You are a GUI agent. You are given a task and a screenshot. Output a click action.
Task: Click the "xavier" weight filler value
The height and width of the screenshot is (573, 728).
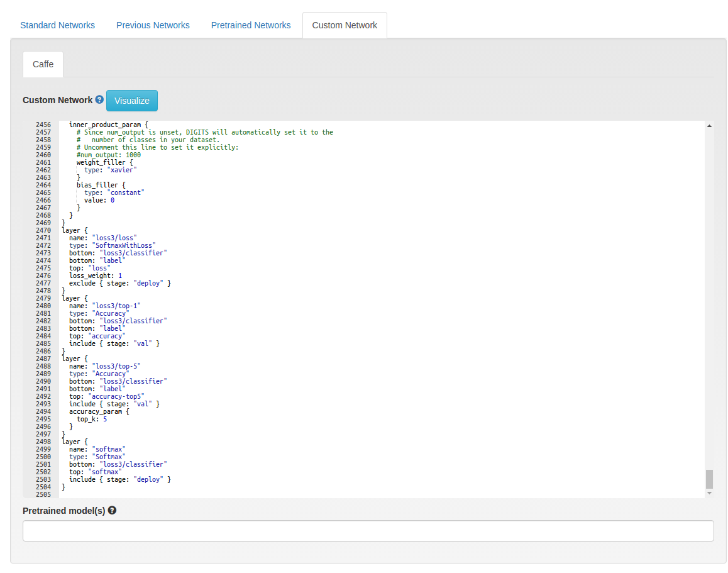tap(121, 170)
